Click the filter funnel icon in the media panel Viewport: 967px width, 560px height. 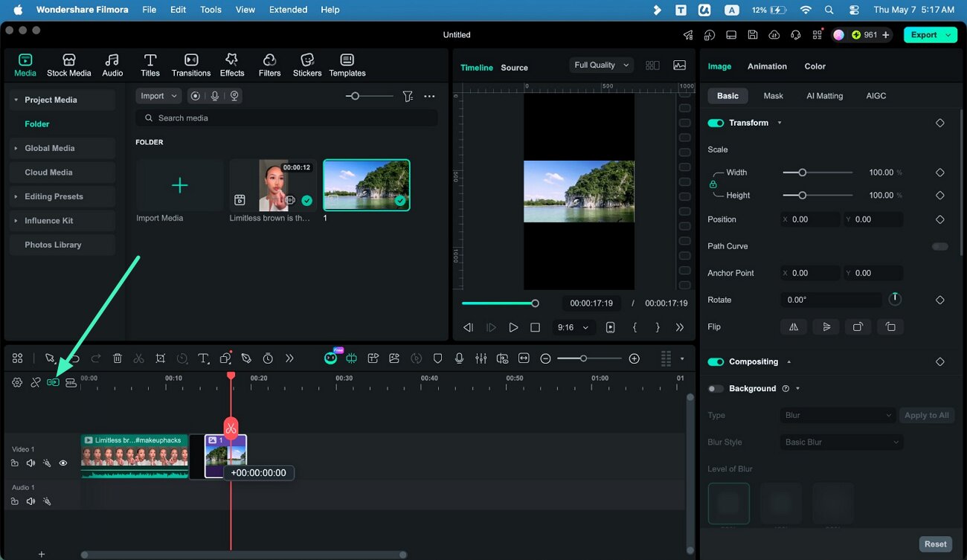click(x=408, y=96)
